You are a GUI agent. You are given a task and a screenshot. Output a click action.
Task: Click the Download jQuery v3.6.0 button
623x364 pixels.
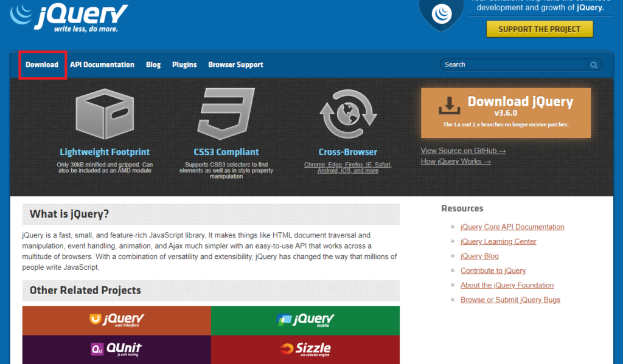(x=506, y=113)
